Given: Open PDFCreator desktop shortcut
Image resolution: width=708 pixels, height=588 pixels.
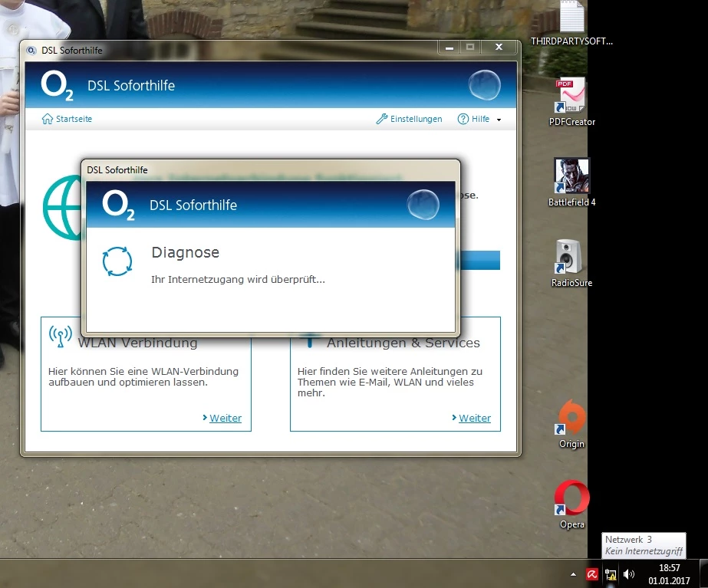Looking at the screenshot, I should point(571,101).
